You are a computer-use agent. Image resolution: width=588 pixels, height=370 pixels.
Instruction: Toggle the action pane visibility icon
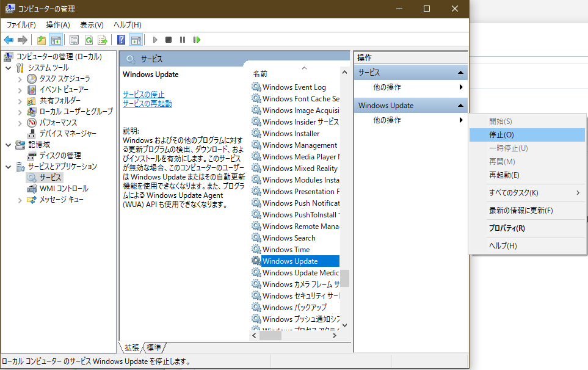point(137,39)
